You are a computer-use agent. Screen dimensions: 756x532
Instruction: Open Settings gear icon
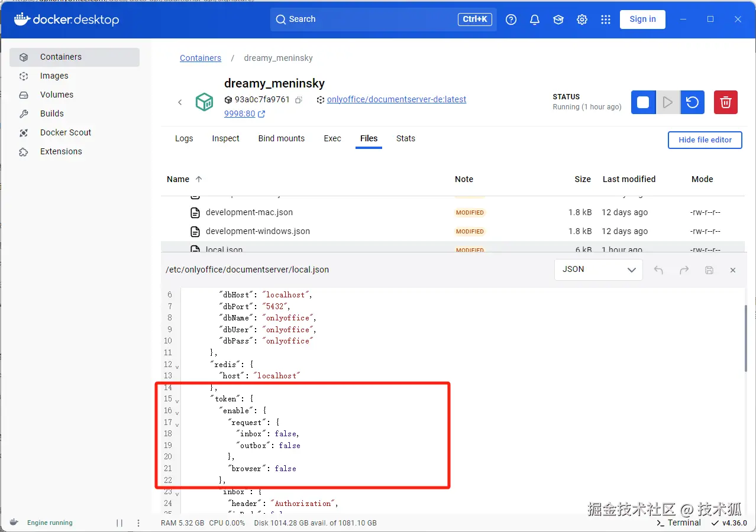point(582,20)
